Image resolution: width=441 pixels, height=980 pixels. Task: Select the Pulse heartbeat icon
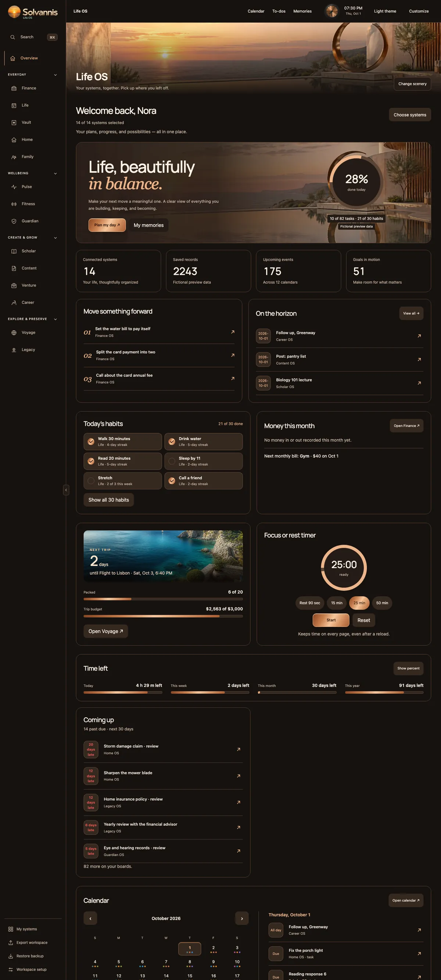click(14, 187)
